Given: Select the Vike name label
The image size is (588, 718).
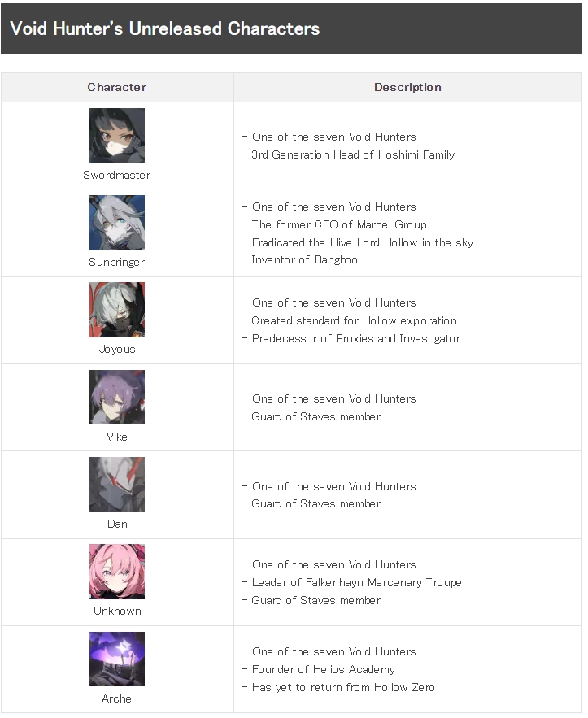Looking at the screenshot, I should (x=117, y=437).
